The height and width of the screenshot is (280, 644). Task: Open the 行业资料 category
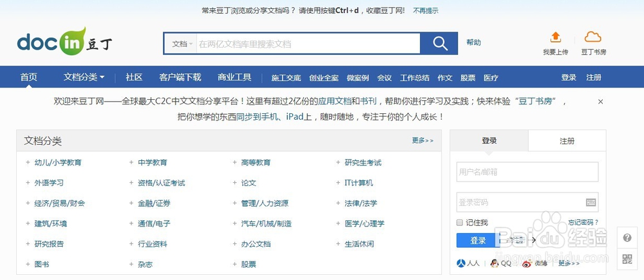(153, 244)
